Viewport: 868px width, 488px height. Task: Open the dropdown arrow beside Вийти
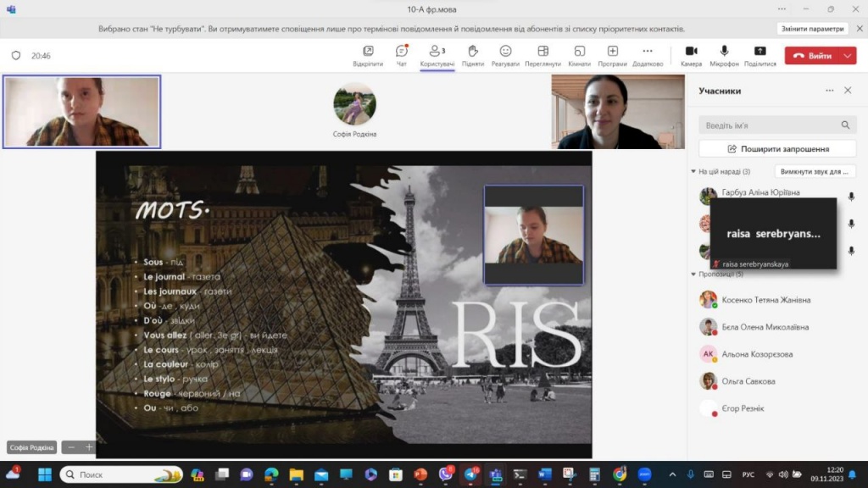849,56
